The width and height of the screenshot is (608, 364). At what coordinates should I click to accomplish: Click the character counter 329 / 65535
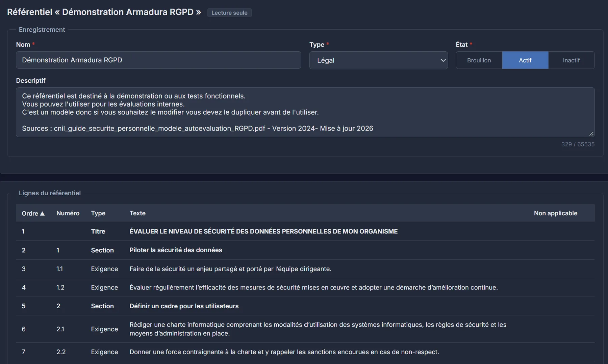tap(578, 144)
